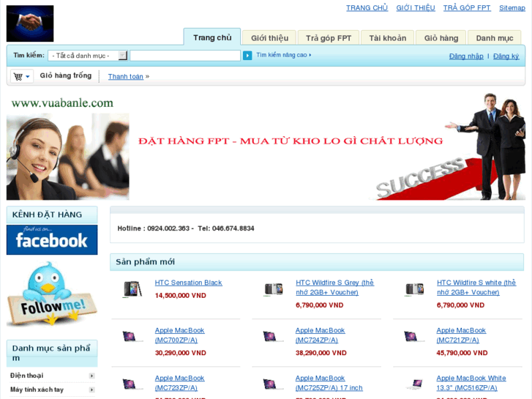Image resolution: width=532 pixels, height=399 pixels.
Task: Click TRANG CHỦ top header link
Action: point(367,8)
